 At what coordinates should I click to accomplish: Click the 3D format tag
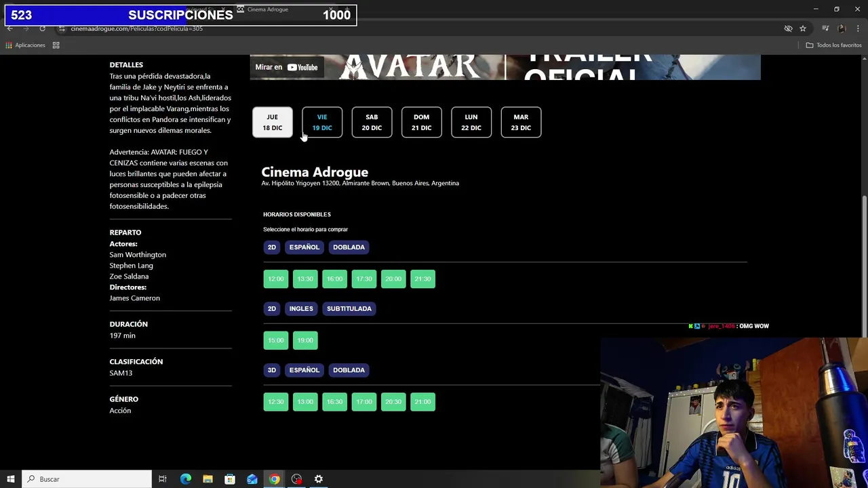(x=272, y=370)
